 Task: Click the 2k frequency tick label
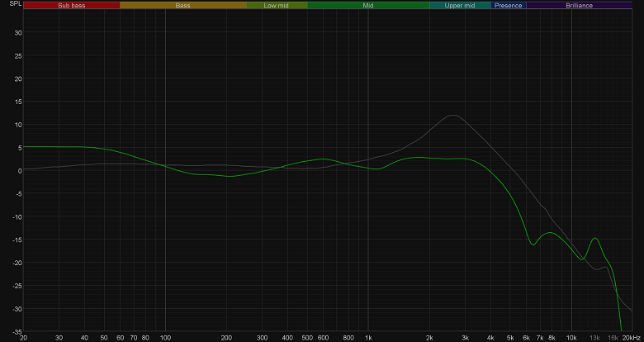coord(429,338)
